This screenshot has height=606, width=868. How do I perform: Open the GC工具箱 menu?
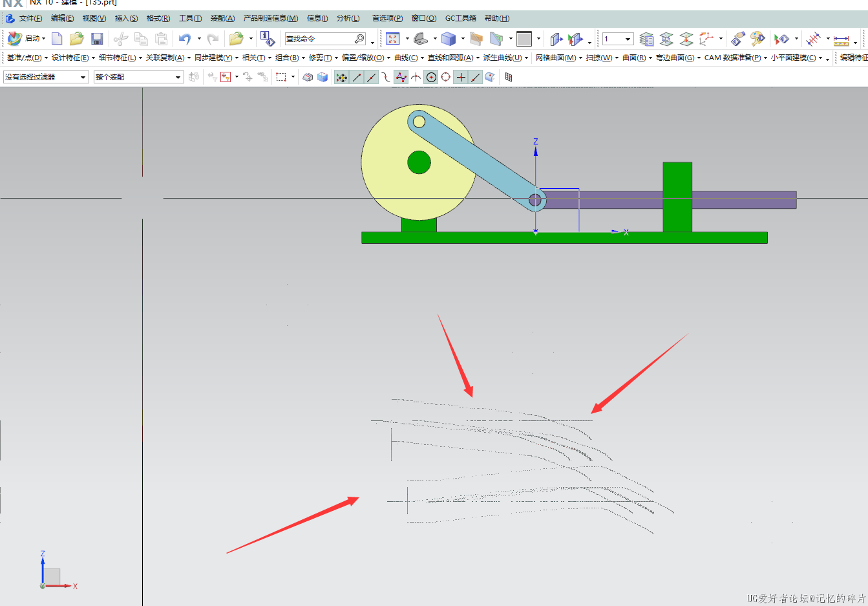pos(461,18)
